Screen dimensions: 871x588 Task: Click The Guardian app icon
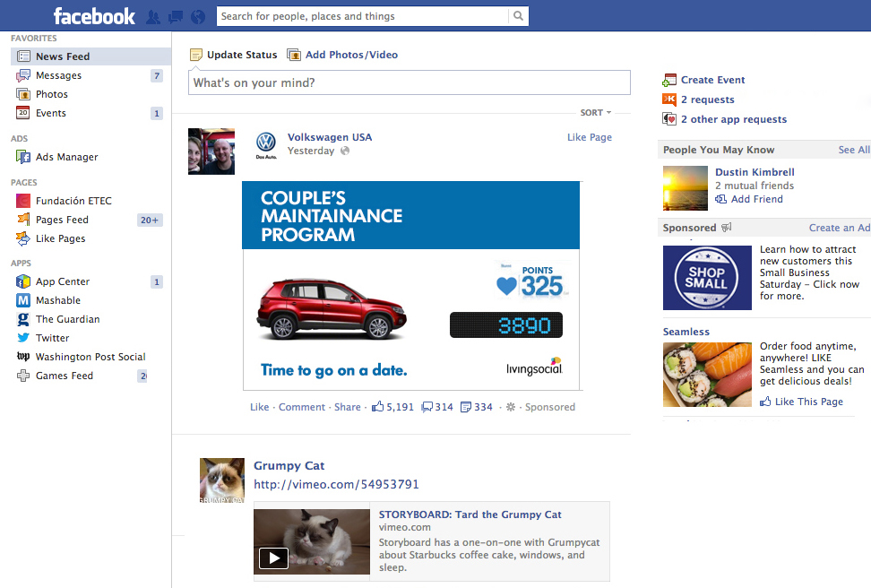pyautogui.click(x=23, y=319)
